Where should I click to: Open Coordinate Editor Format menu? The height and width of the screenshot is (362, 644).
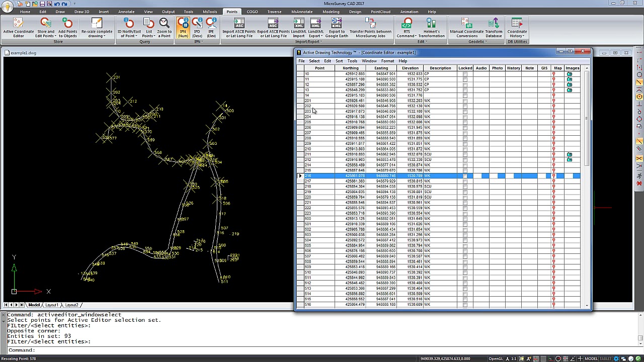pos(387,61)
